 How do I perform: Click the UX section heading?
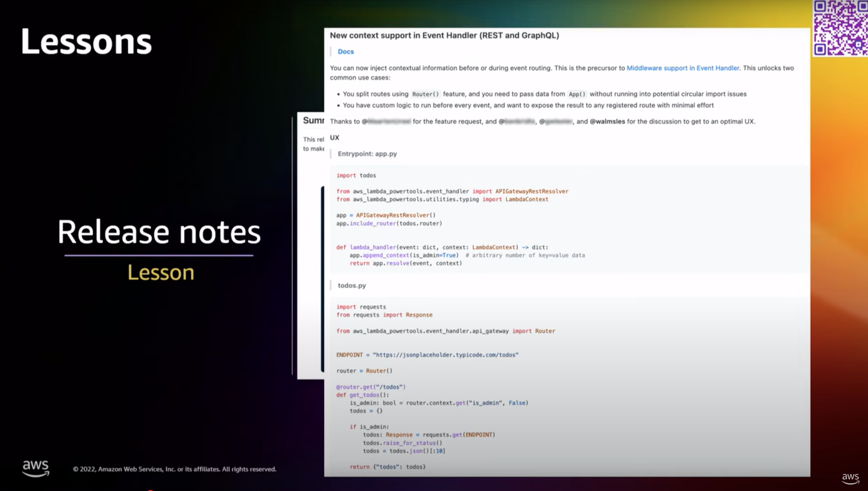[334, 137]
